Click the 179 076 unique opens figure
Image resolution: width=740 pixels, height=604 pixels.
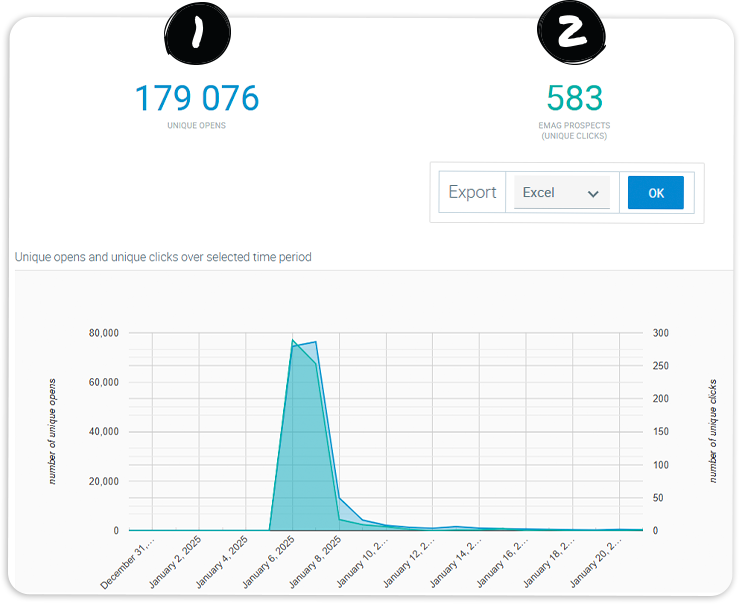[x=197, y=98]
